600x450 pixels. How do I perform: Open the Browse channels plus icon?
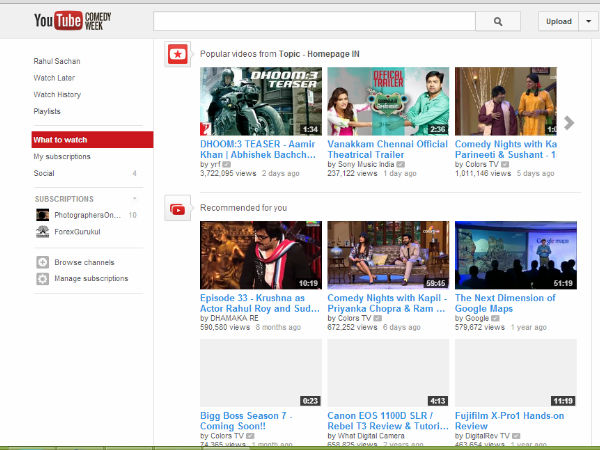pyautogui.click(x=42, y=262)
